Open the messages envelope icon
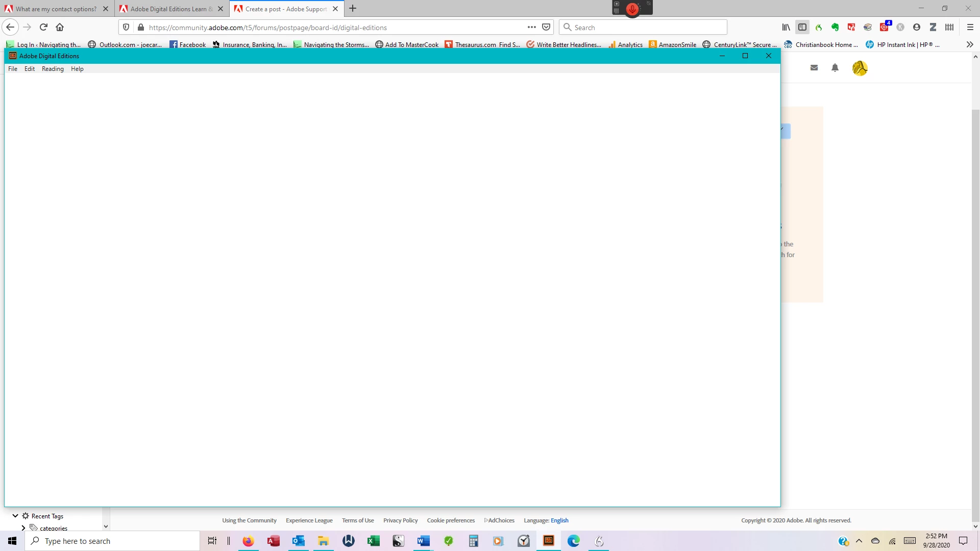This screenshot has height=551, width=980. point(814,68)
